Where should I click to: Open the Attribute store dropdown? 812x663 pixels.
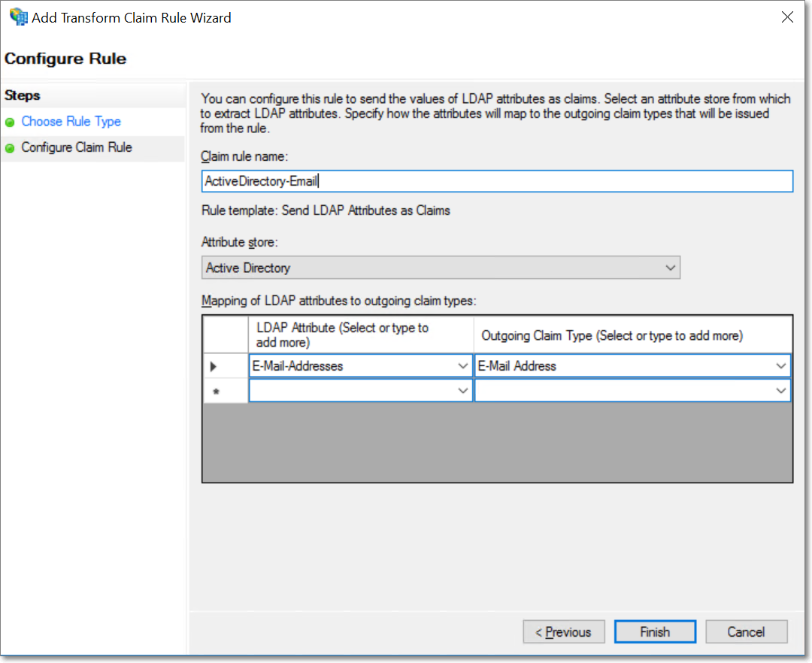(x=670, y=268)
